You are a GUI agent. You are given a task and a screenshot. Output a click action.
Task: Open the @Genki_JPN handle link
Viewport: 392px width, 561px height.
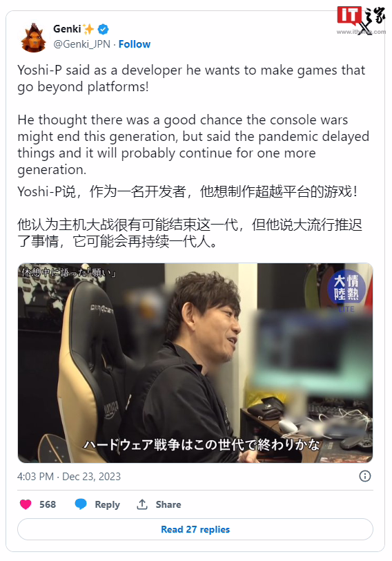(81, 44)
